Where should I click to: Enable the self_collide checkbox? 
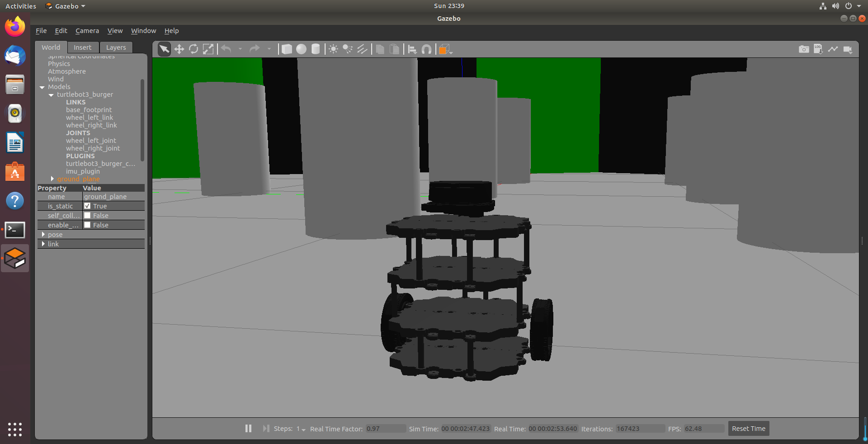tap(88, 215)
